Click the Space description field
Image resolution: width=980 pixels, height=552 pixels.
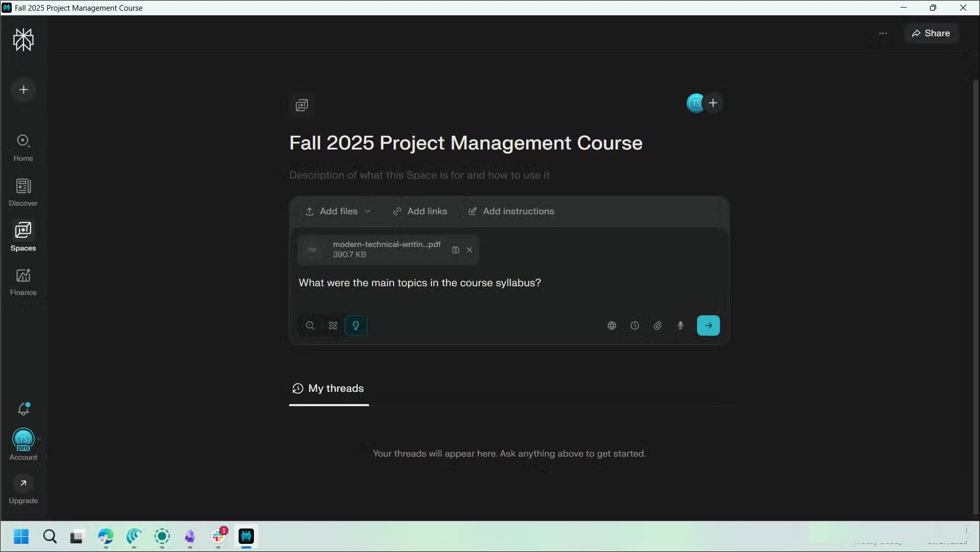coord(419,175)
